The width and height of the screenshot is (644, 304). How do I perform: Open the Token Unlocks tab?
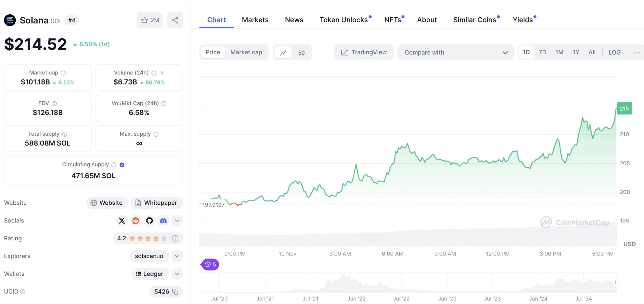pyautogui.click(x=344, y=20)
